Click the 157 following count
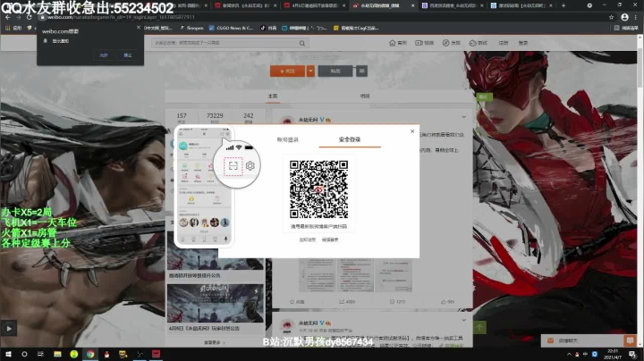The height and width of the screenshot is (361, 644). coord(182,118)
